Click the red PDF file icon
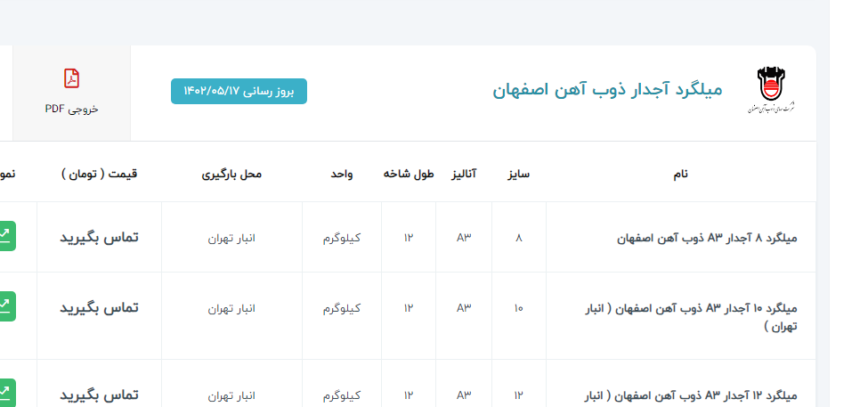 [x=71, y=78]
